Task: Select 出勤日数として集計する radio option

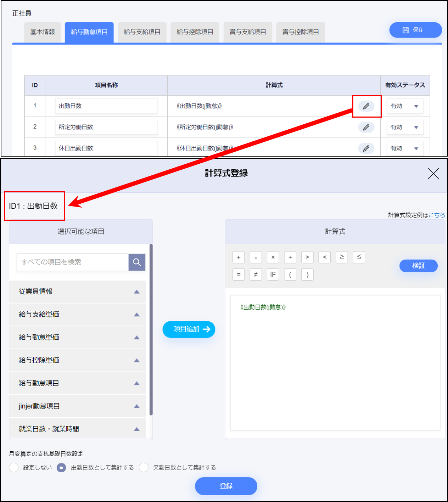Action: pos(61,468)
